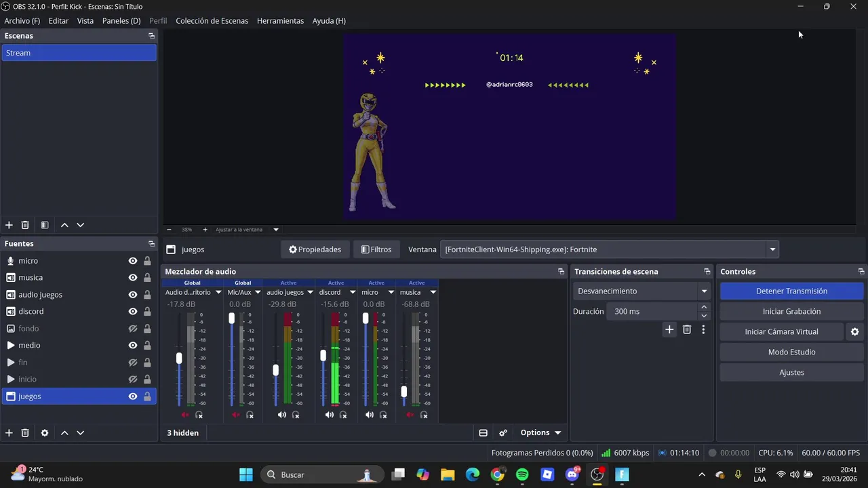Add a new source in Fuentes panel
Screen dimensions: 868x488
tap(9, 433)
